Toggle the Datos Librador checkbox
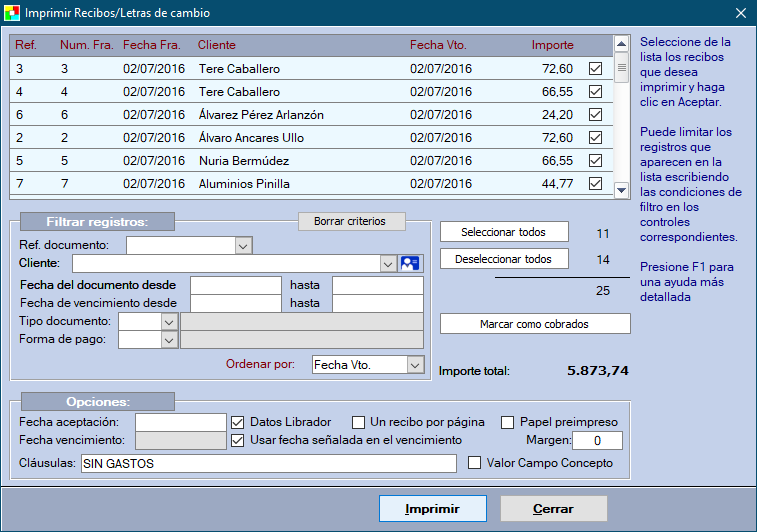Viewport: 757px width, 532px height. pos(238,422)
